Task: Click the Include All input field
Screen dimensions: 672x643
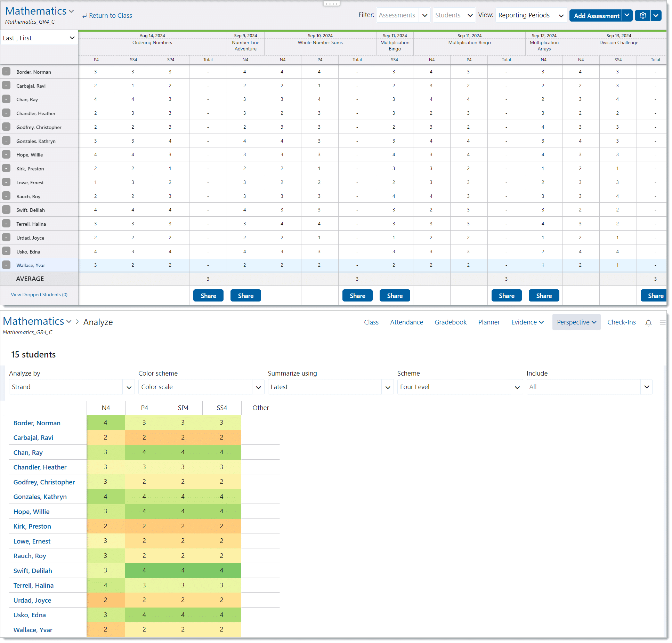Action: [583, 387]
